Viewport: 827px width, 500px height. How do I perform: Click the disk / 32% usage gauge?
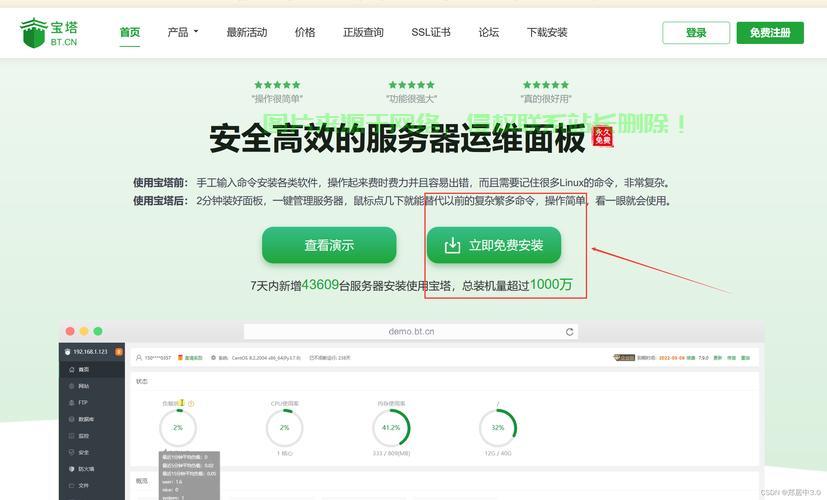point(498,428)
